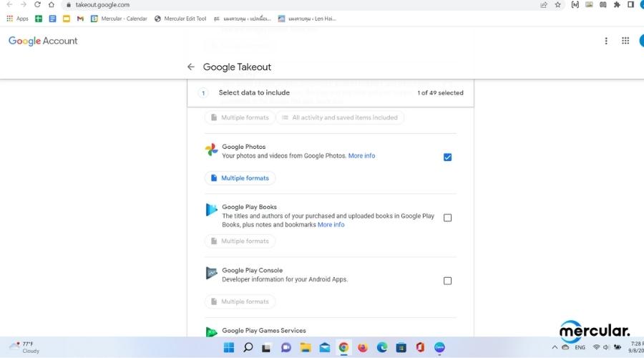Open More info link for Google Play Books
The height and width of the screenshot is (358, 644).
point(331,224)
